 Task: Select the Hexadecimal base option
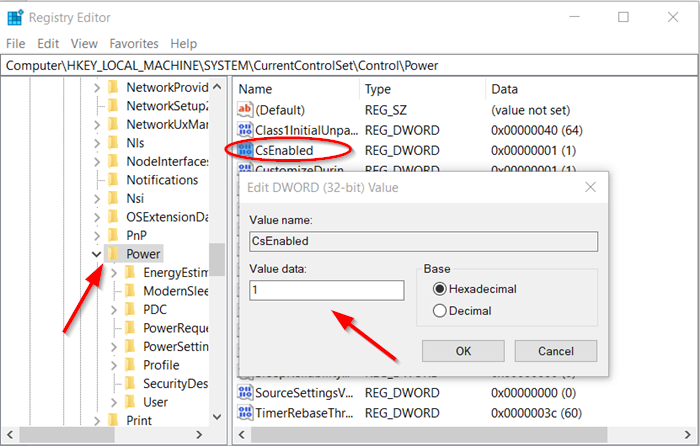(439, 289)
